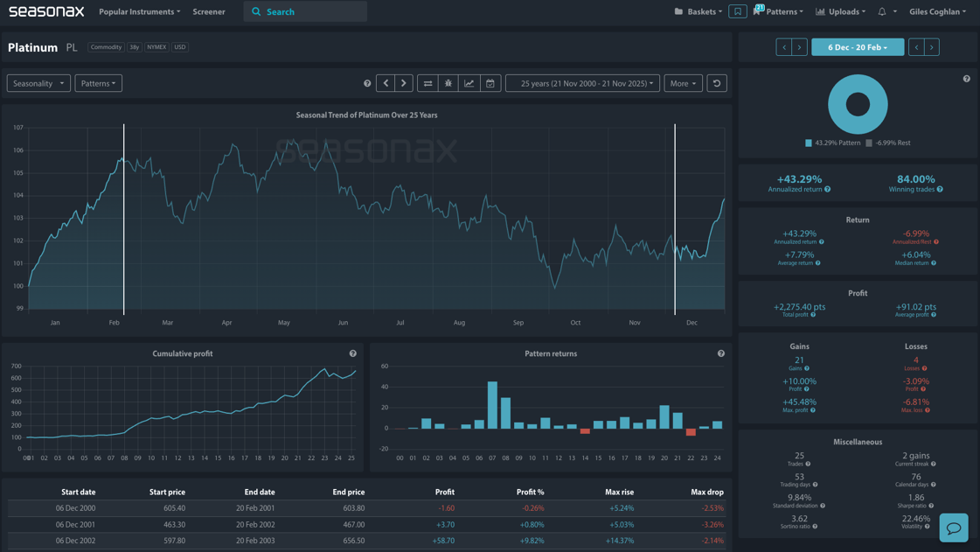Expand the More options menu
Viewport: 980px width, 552px height.
[x=683, y=82]
